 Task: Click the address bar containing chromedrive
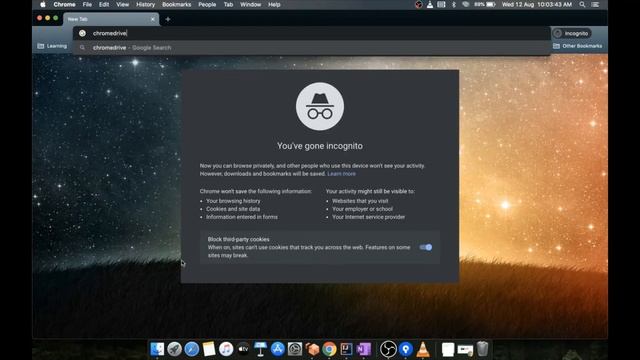coord(311,33)
